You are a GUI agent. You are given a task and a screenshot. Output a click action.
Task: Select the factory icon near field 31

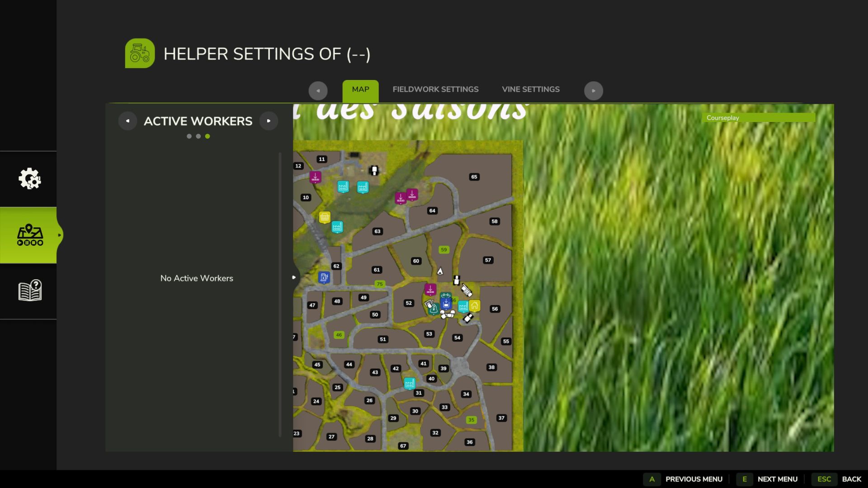[x=410, y=383]
